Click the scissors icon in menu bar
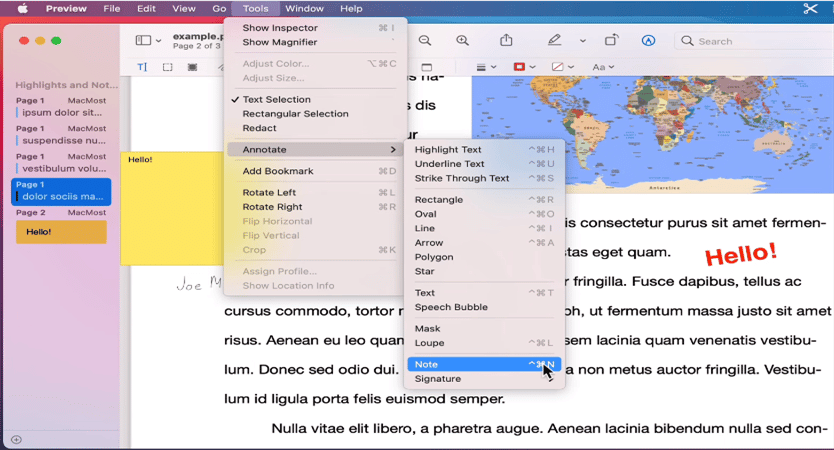 pos(810,9)
